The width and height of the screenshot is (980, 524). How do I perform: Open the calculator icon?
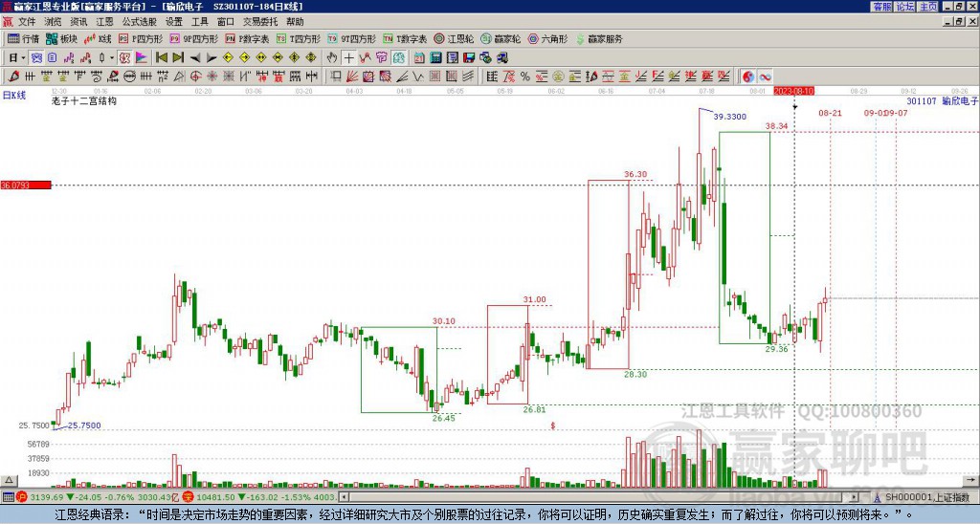435,57
